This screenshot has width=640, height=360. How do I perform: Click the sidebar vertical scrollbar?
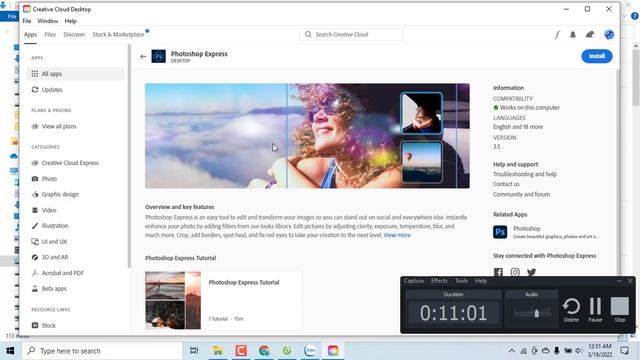(129, 156)
